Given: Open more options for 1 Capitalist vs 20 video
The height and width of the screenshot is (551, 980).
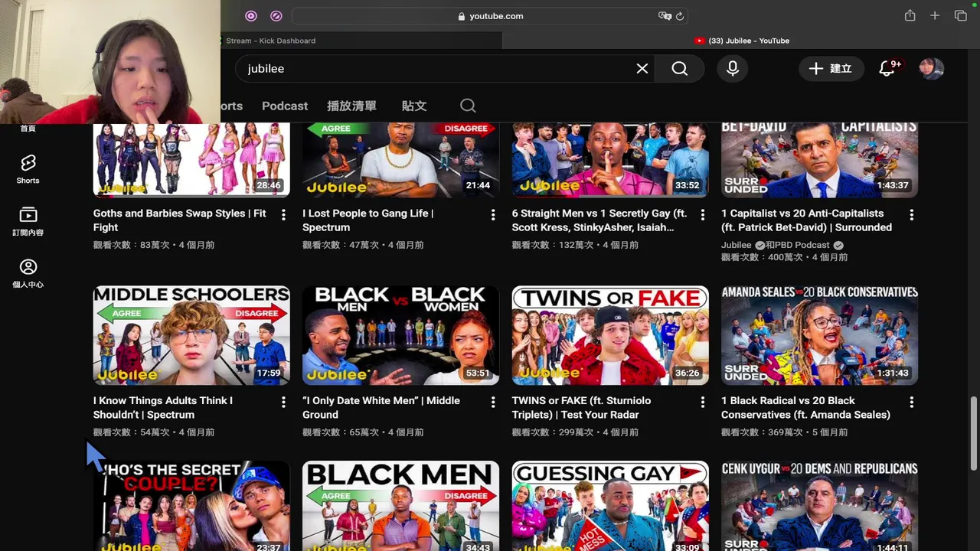Looking at the screenshot, I should (911, 215).
